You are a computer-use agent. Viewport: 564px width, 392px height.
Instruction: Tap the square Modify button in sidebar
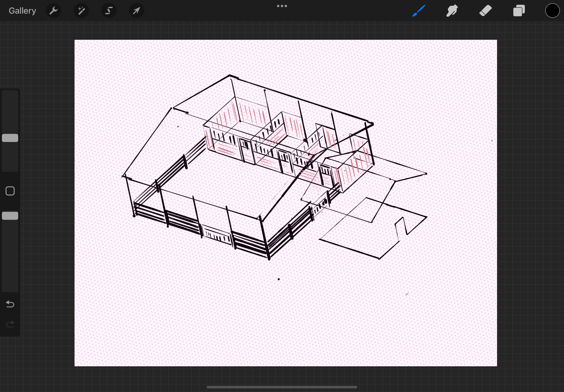[10, 191]
